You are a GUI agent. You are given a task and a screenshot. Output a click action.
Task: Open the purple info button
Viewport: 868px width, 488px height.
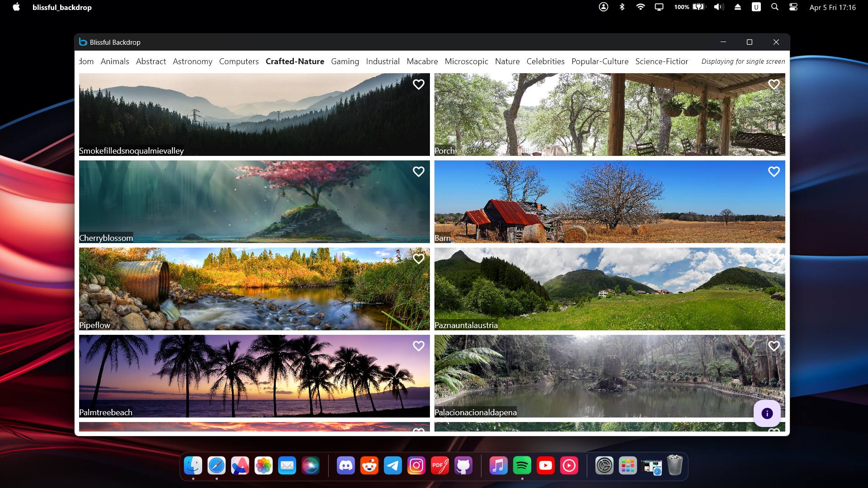point(767,413)
